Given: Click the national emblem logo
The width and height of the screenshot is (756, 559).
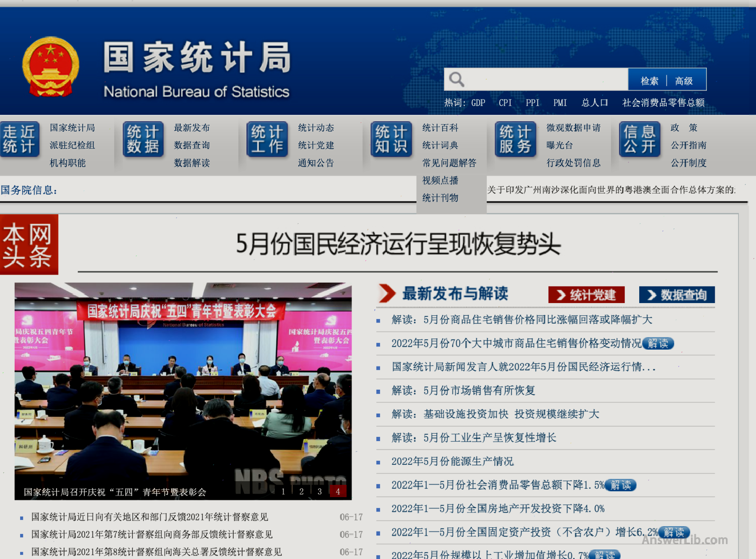Looking at the screenshot, I should (x=51, y=67).
